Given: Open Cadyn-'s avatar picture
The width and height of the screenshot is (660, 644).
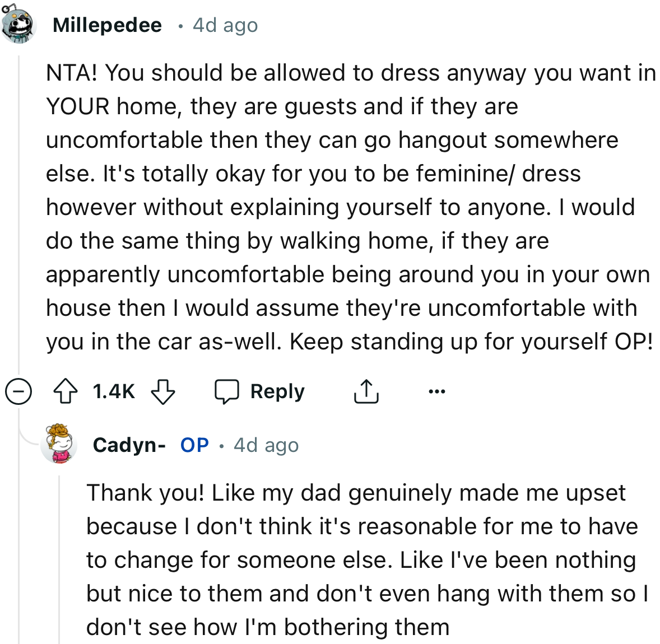Looking at the screenshot, I should click(59, 444).
